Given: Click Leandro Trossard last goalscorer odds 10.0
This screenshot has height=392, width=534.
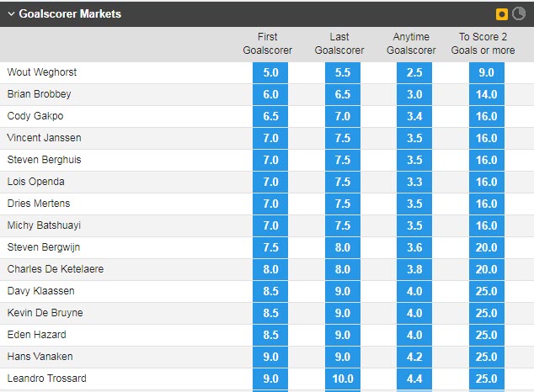Looking at the screenshot, I should coord(343,379).
